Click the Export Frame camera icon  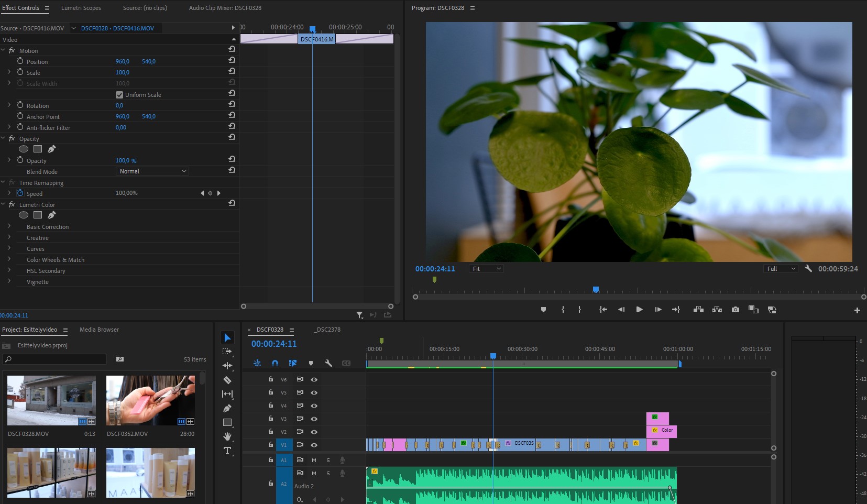(736, 310)
